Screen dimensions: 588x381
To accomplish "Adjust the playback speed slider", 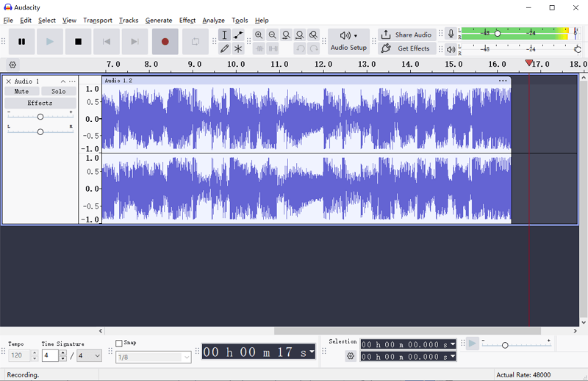I will click(x=505, y=345).
